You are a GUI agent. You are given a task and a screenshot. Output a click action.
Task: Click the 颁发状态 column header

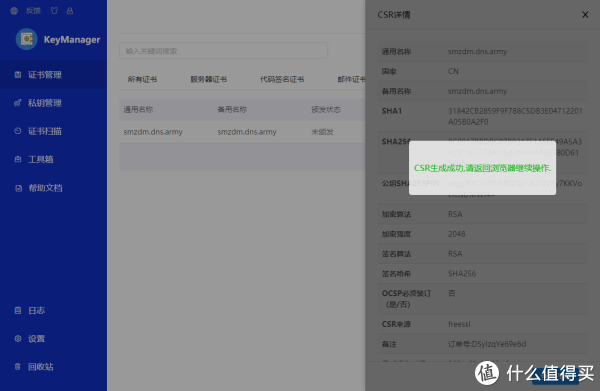point(326,109)
